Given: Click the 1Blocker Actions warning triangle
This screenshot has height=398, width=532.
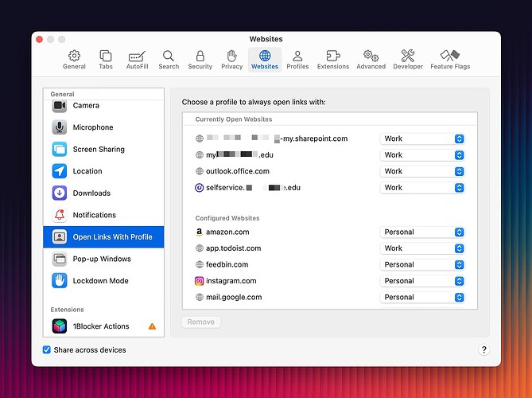Looking at the screenshot, I should pyautogui.click(x=152, y=326).
